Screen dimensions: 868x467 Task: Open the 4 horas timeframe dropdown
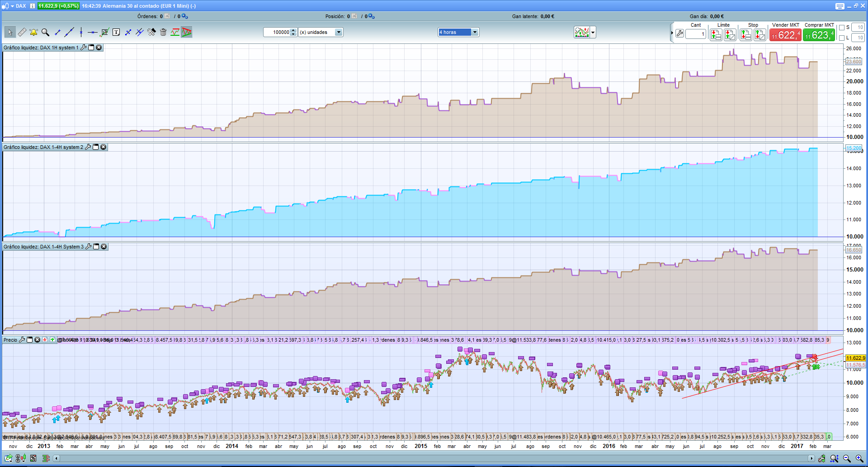tap(475, 32)
